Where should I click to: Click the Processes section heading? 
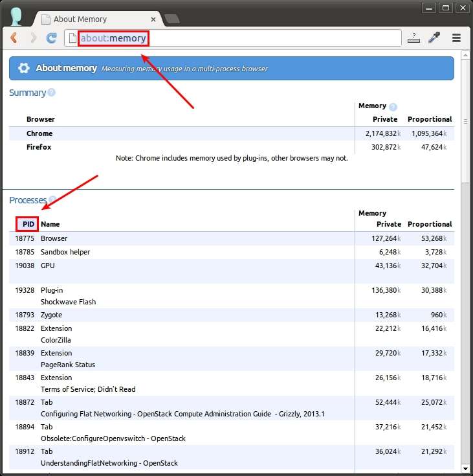[28, 200]
